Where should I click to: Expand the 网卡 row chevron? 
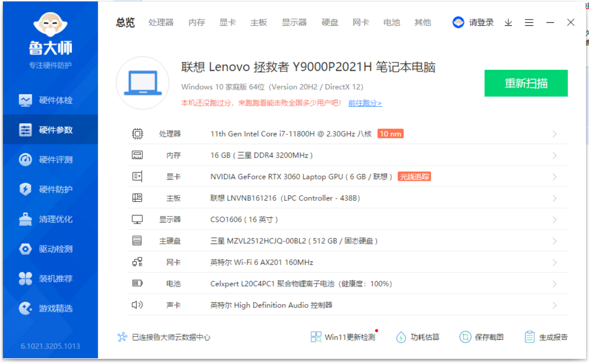pos(555,263)
